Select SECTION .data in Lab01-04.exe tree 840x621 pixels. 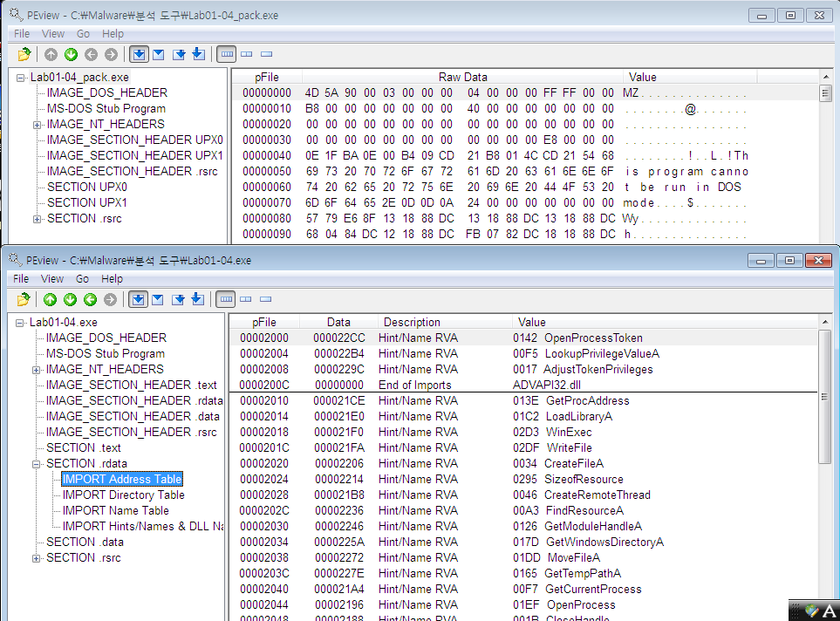(x=85, y=543)
